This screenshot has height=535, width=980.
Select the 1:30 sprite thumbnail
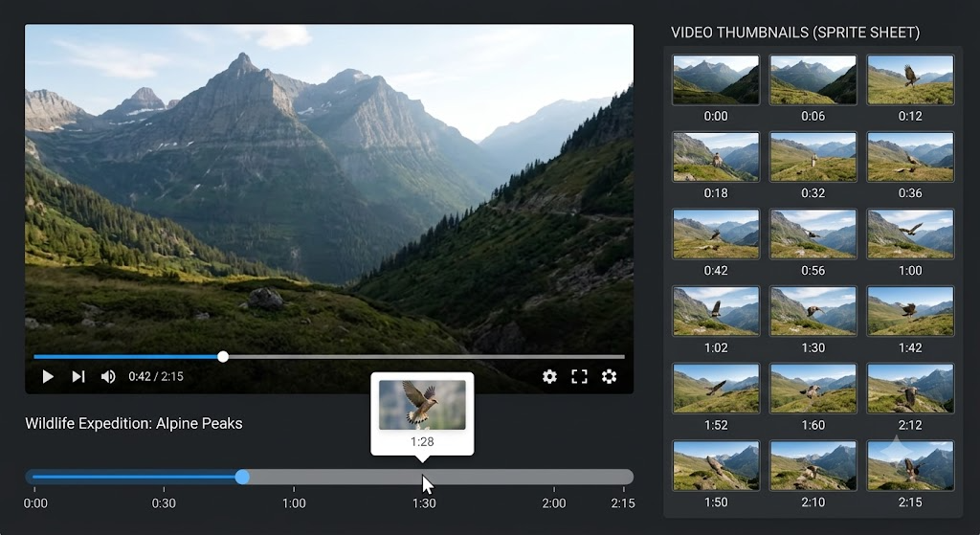[x=813, y=311]
